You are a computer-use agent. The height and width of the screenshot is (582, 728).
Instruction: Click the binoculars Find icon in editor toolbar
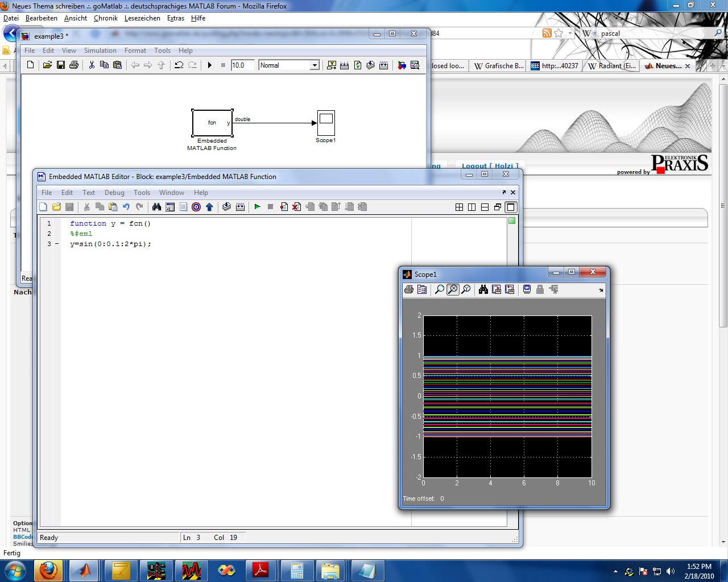[x=156, y=207]
